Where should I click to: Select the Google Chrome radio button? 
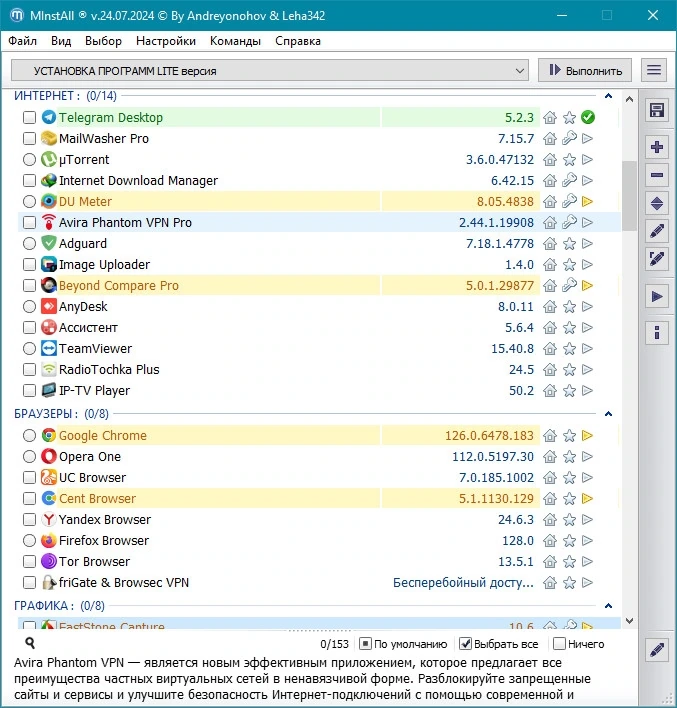coord(29,435)
